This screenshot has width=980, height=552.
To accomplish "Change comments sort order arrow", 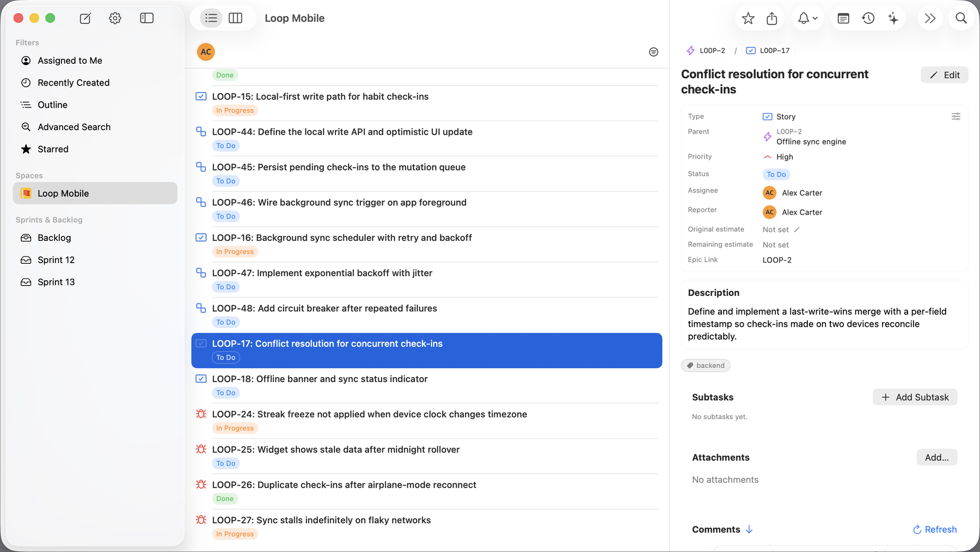I will coord(749,530).
